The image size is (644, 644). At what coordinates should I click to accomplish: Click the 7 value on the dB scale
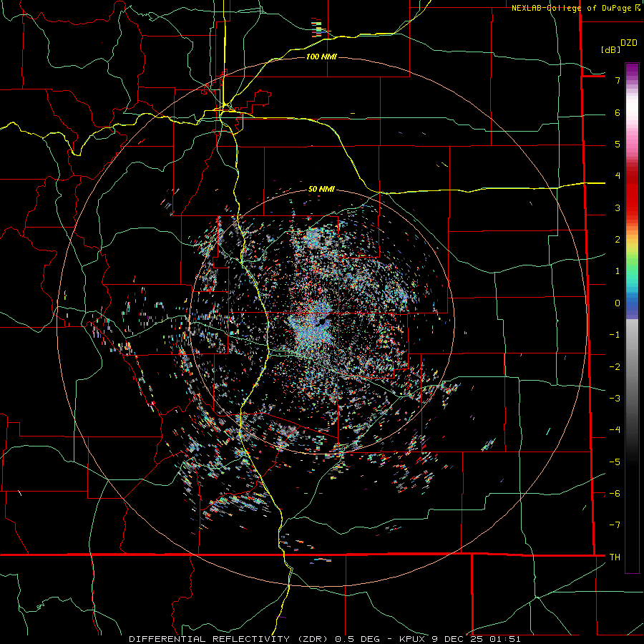click(x=618, y=80)
